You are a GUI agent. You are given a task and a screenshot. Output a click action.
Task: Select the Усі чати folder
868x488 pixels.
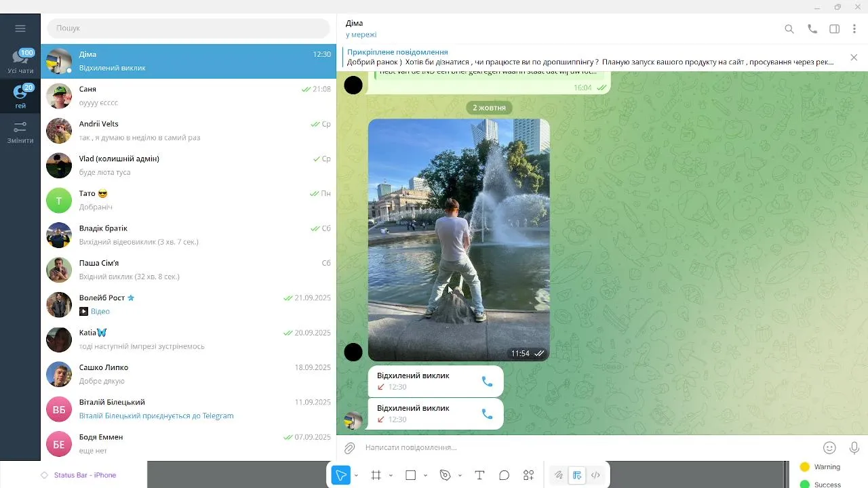tap(20, 62)
